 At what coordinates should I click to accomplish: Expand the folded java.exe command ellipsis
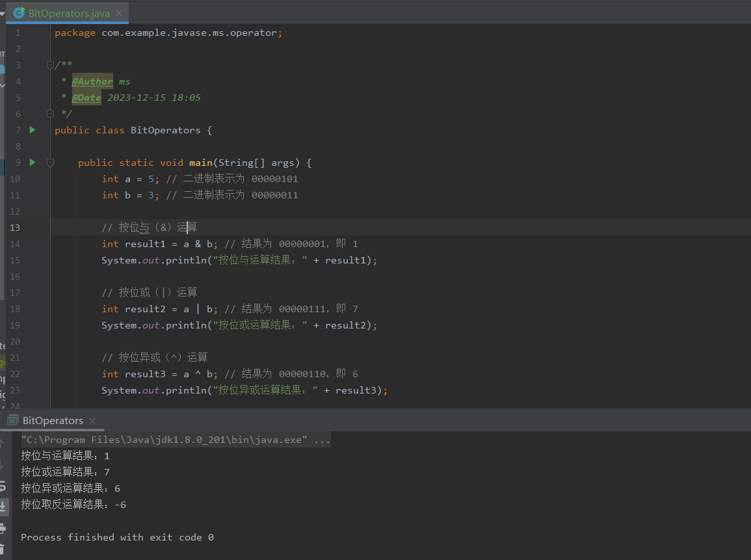(x=323, y=440)
